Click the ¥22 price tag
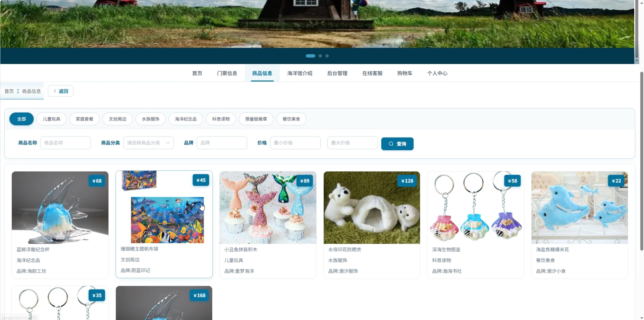 [x=616, y=181]
